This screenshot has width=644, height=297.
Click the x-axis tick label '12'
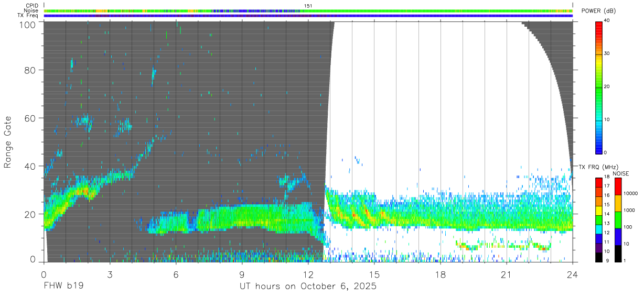coord(308,274)
